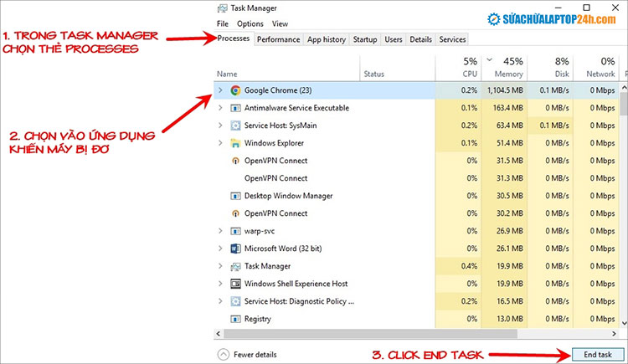Expand the Task Manager process row

[x=220, y=266]
